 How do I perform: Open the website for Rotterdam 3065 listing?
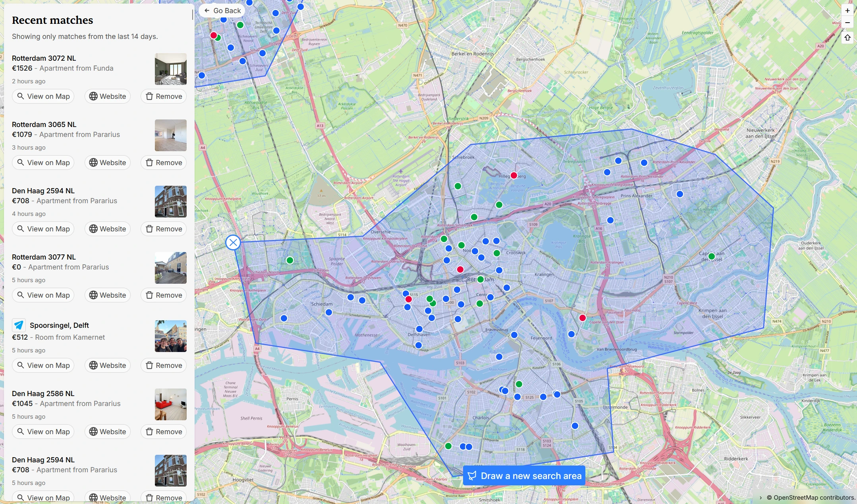[x=108, y=163]
